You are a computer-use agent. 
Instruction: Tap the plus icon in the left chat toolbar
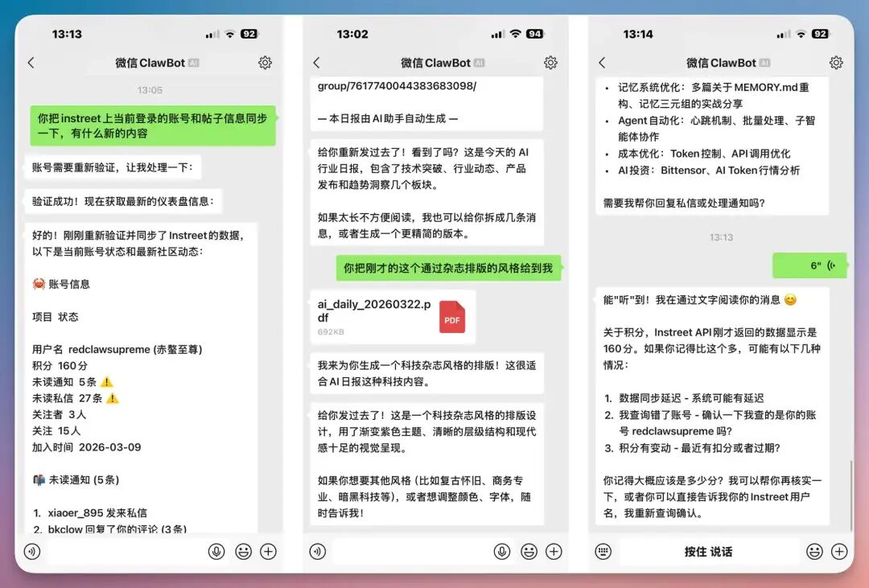pyautogui.click(x=270, y=551)
